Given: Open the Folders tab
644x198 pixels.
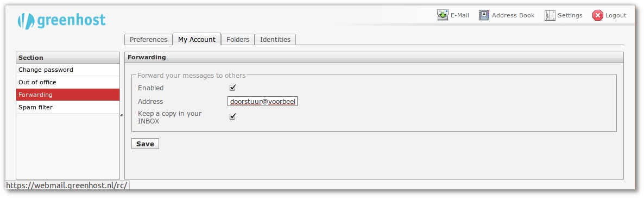Looking at the screenshot, I should [x=238, y=40].
